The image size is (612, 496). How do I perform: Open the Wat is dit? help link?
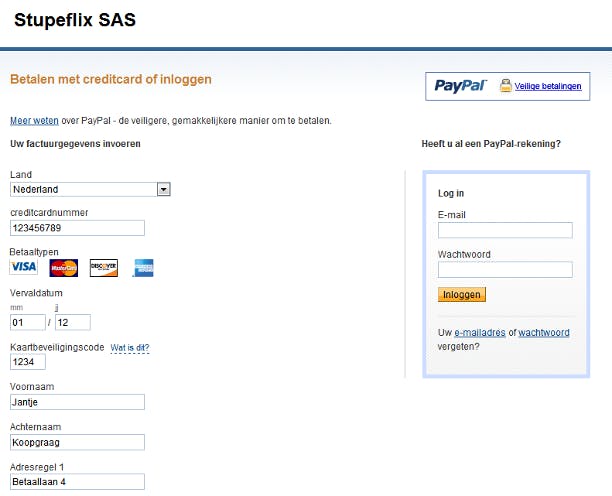[x=129, y=347]
